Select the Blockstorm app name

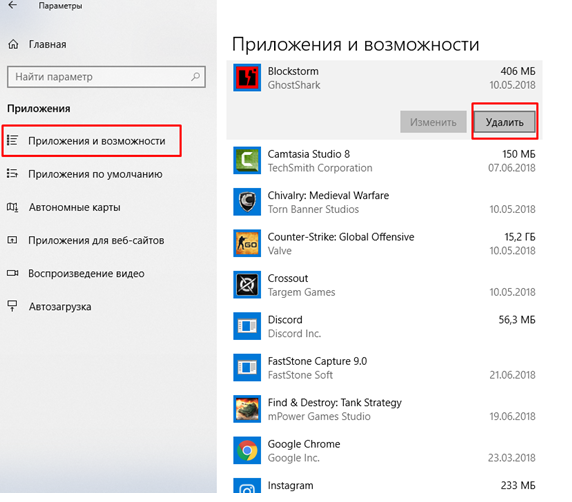[x=293, y=71]
